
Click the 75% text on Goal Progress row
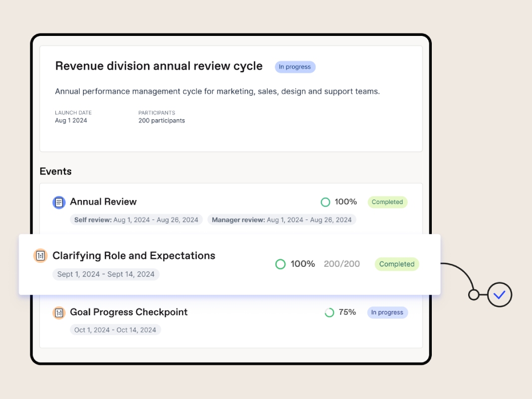point(347,312)
